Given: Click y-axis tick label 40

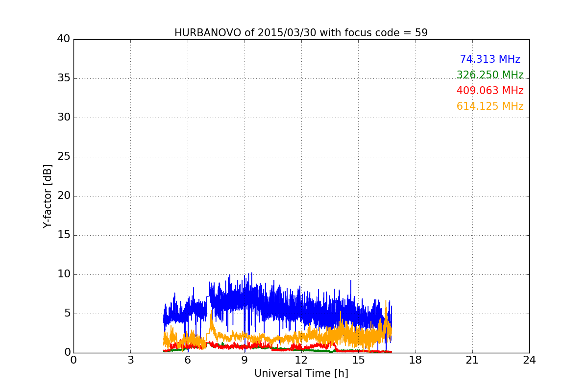Looking at the screenshot, I should click(64, 39).
